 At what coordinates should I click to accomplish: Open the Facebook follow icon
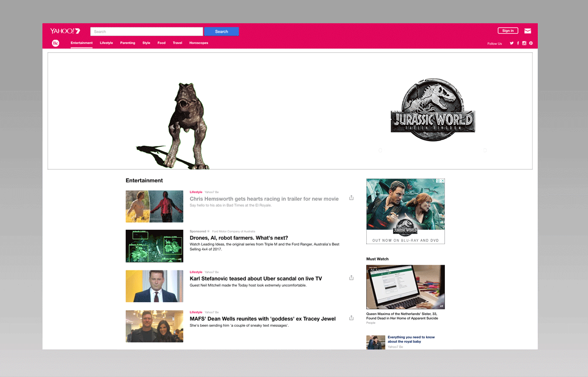pos(518,43)
